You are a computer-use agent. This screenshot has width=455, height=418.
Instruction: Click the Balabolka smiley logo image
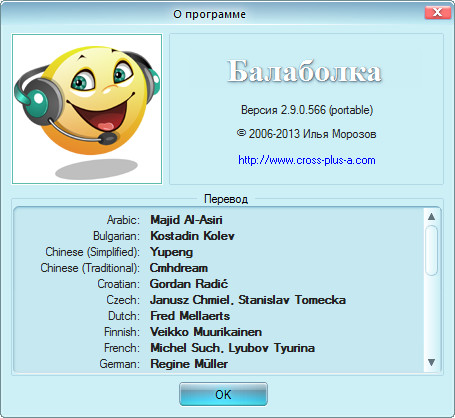click(87, 109)
